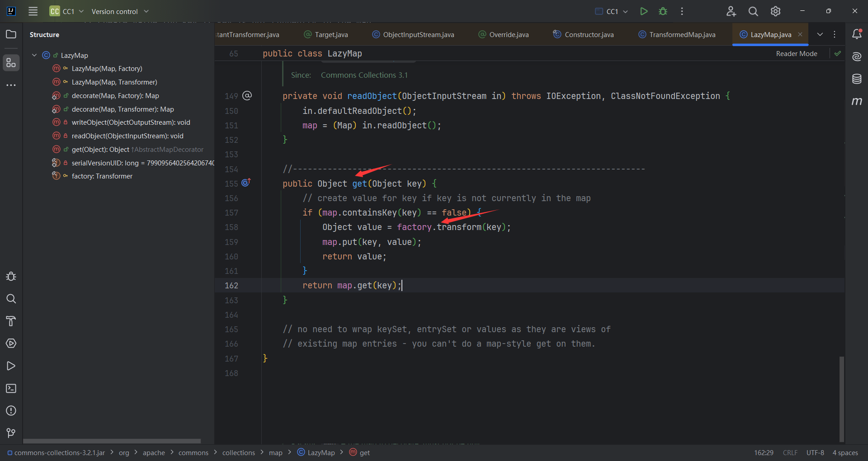This screenshot has height=461, width=868.
Task: Open editor tab options three-dot menu
Action: 835,34
